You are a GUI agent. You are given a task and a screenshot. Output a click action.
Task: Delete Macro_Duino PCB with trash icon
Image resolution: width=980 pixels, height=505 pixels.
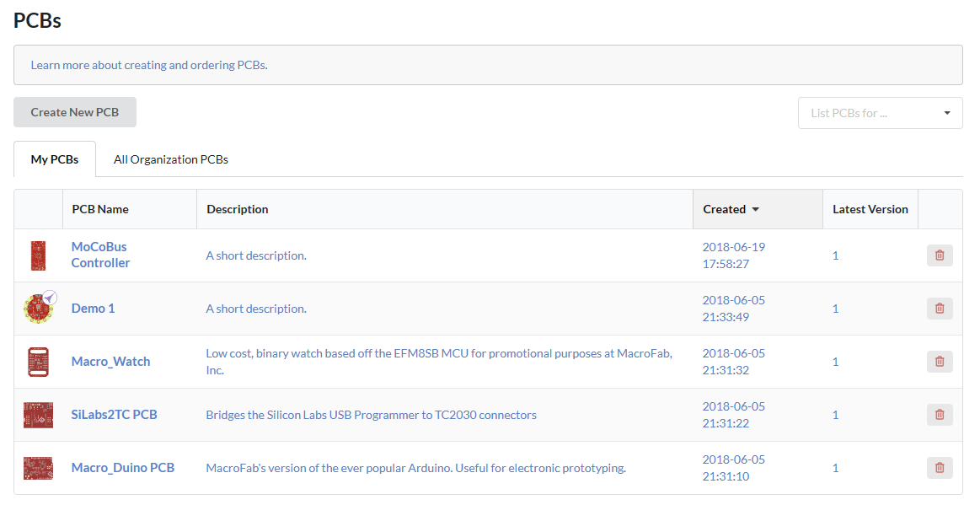tap(940, 468)
